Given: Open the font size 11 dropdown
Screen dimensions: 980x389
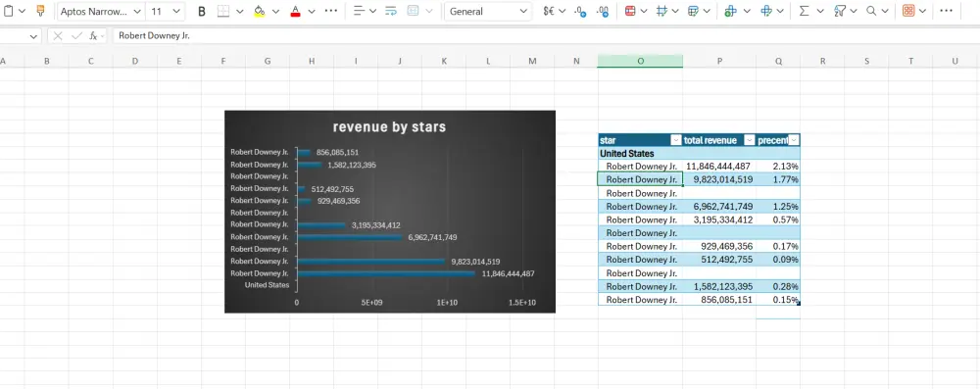Looking at the screenshot, I should point(175,11).
